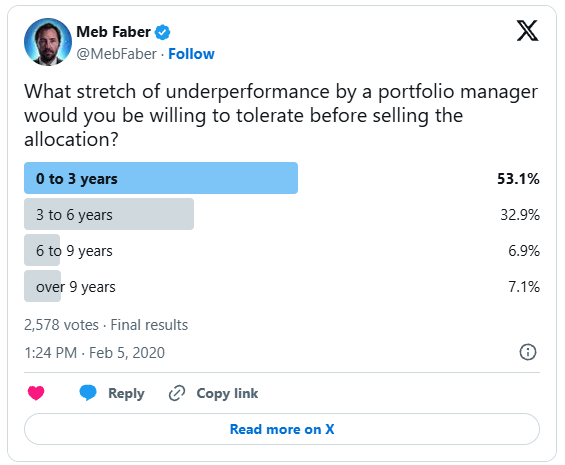Click the blue reply bubble icon
This screenshot has width=565, height=465.
(x=88, y=393)
